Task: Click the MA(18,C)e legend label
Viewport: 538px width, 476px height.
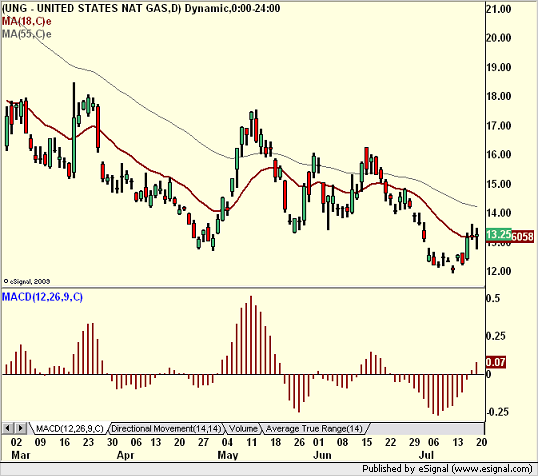Action: 27,21
